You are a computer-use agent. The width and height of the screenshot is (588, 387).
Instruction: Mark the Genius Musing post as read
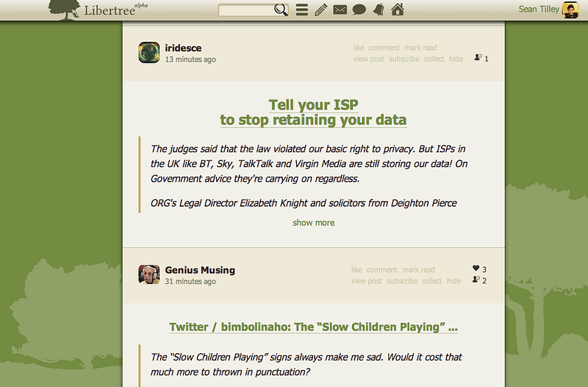418,269
